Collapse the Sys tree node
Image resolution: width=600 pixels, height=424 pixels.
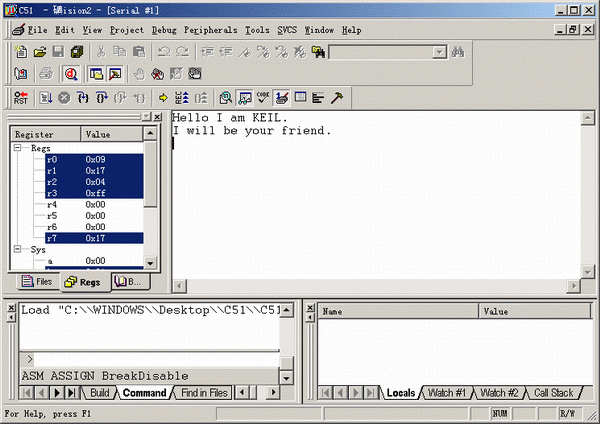click(x=17, y=249)
